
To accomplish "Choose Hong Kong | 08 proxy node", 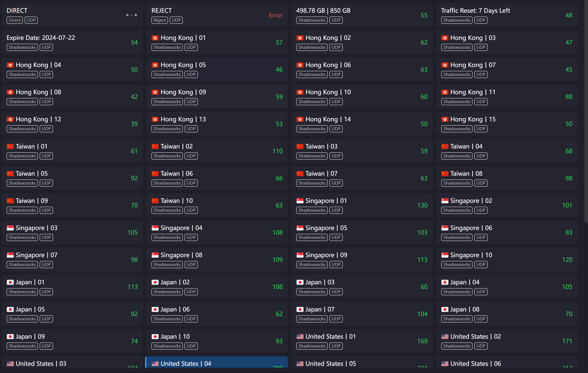I will (x=72, y=97).
